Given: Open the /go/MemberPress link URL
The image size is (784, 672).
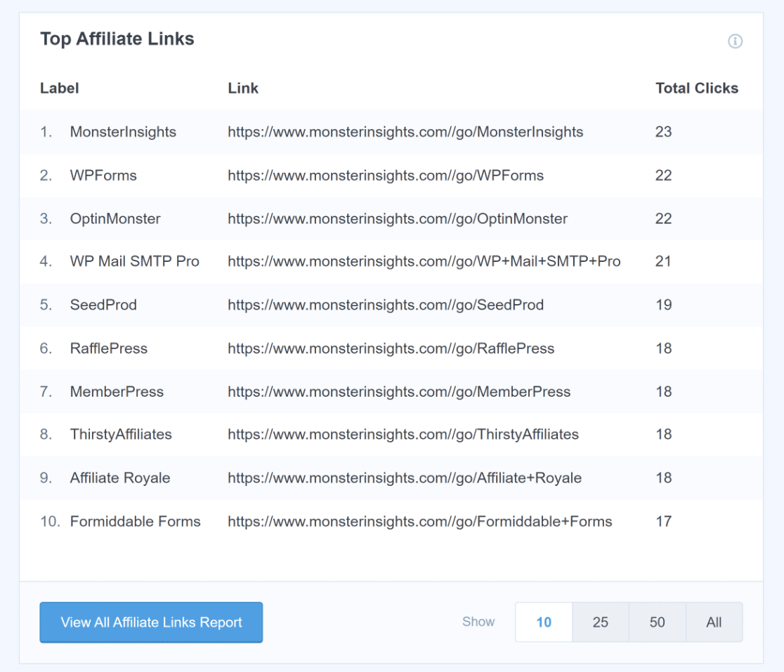Looking at the screenshot, I should coord(399,392).
